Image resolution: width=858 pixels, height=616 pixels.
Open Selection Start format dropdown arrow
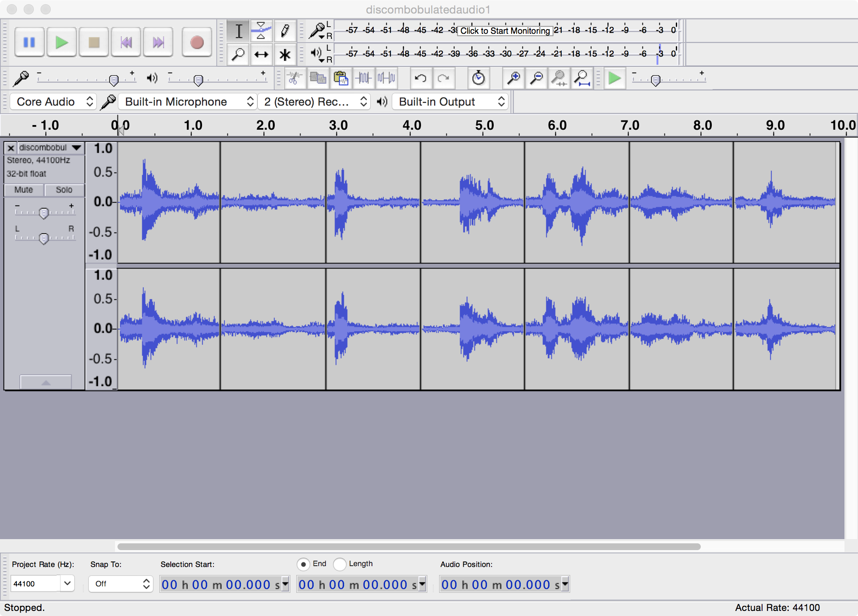pyautogui.click(x=285, y=584)
